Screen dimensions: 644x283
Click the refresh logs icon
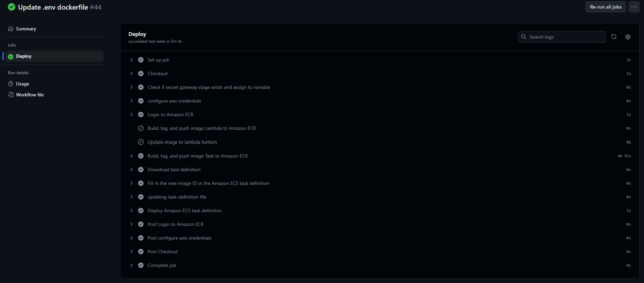[614, 37]
